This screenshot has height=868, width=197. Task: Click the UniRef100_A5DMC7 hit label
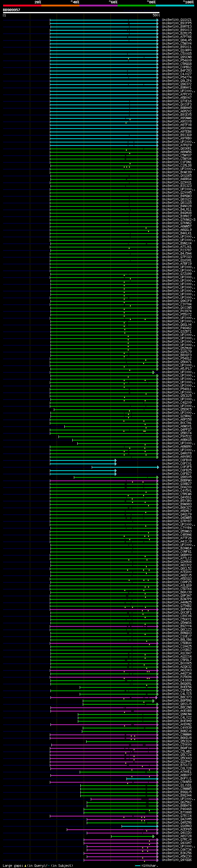point(177,511)
